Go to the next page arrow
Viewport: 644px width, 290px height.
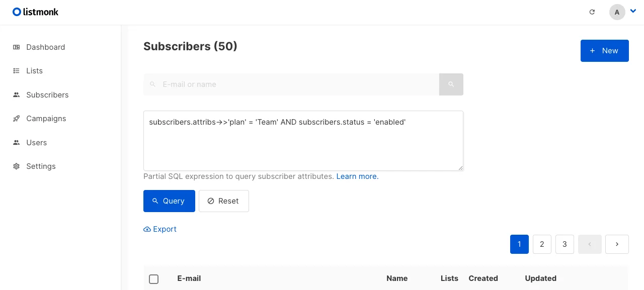(x=617, y=244)
